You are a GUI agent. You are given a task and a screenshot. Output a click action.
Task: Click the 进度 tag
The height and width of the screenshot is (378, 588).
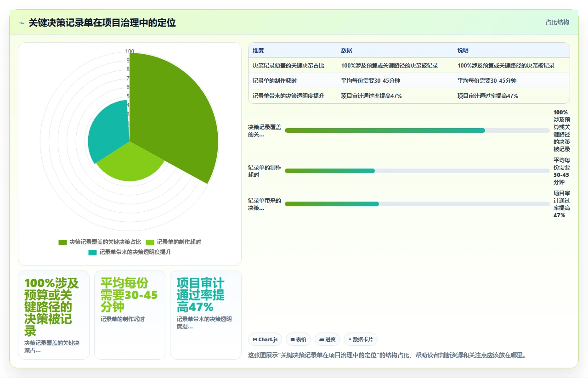click(x=328, y=339)
